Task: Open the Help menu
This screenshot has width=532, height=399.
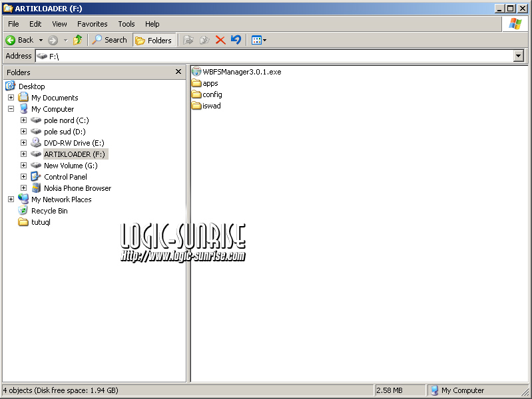Action: tap(152, 24)
